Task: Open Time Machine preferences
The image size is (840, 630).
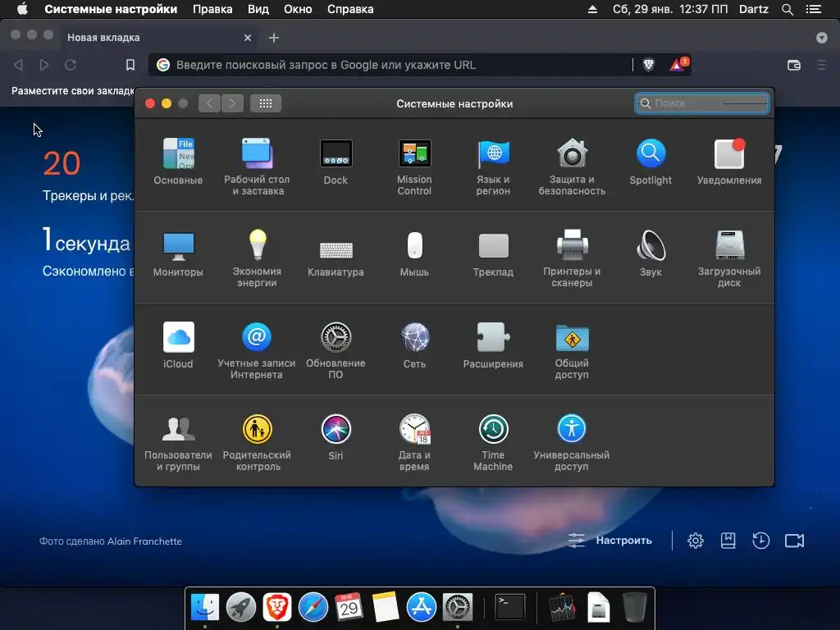Action: click(493, 442)
